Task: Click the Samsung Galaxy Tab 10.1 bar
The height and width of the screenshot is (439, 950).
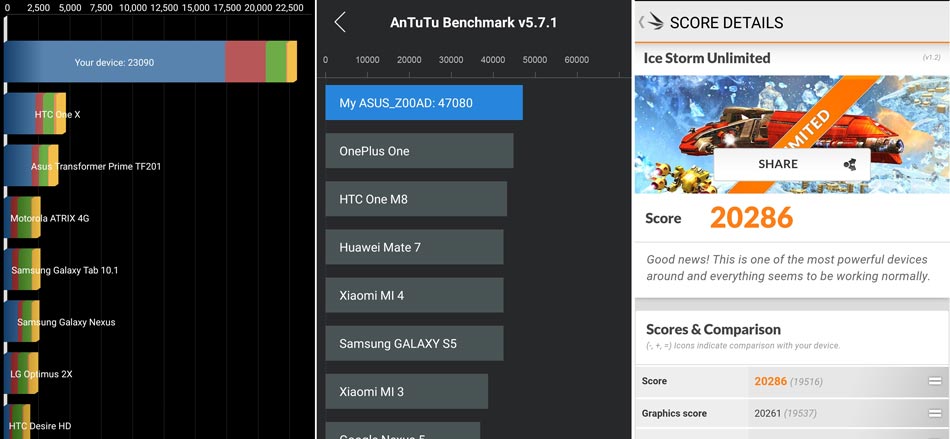Action: click(22, 269)
